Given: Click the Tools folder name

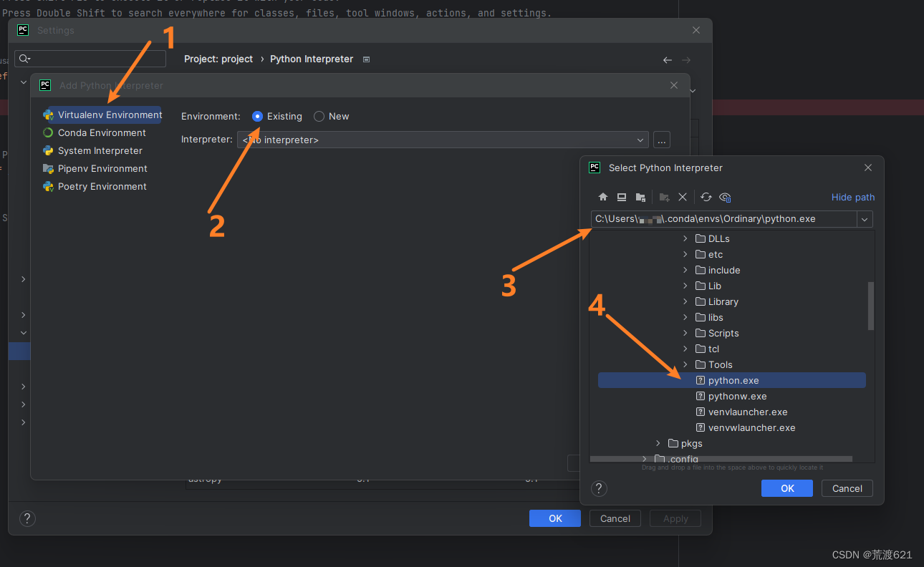Looking at the screenshot, I should pos(721,364).
